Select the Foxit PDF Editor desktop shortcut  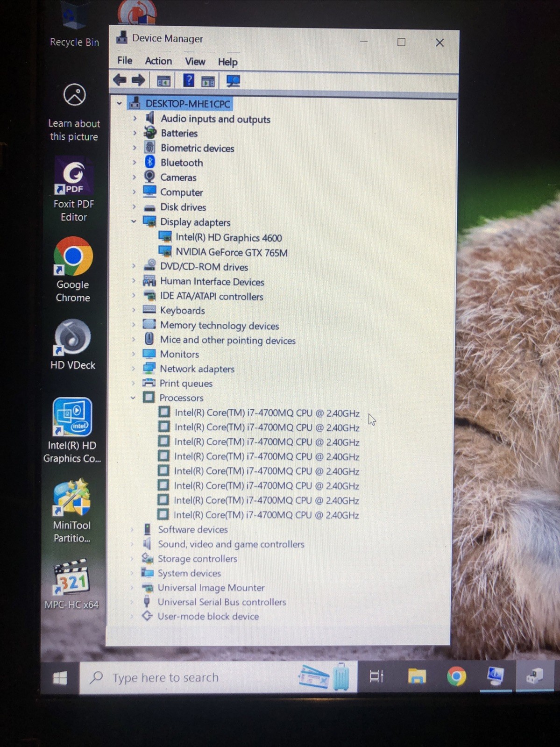click(x=74, y=190)
